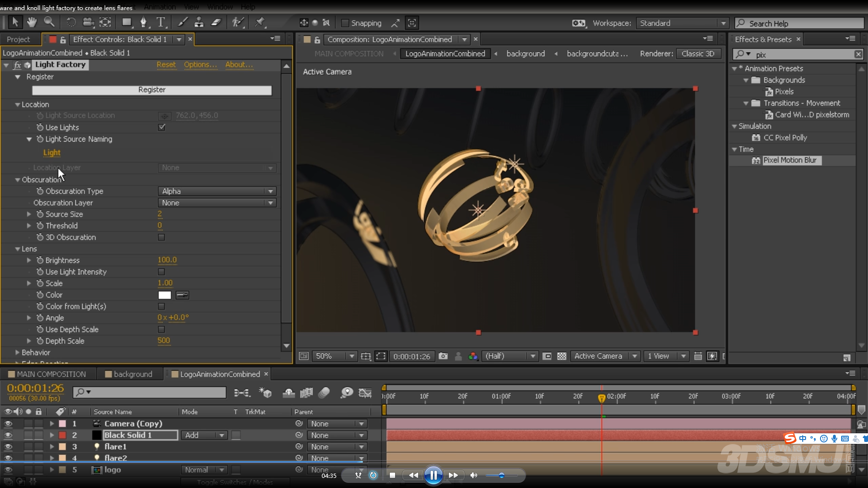Open the Obscuration Layer dropdown
The image size is (868, 488).
(217, 202)
